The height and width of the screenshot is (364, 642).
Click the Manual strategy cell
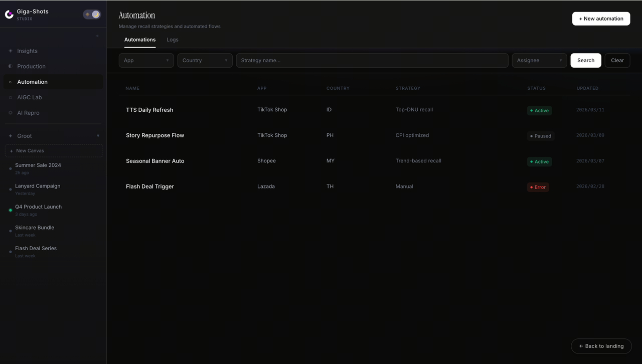tap(404, 186)
